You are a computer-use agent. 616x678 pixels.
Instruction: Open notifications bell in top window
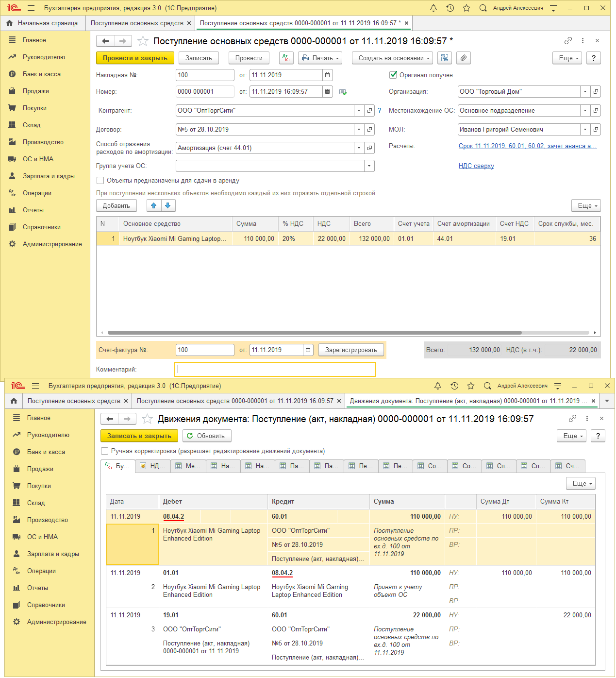click(433, 8)
